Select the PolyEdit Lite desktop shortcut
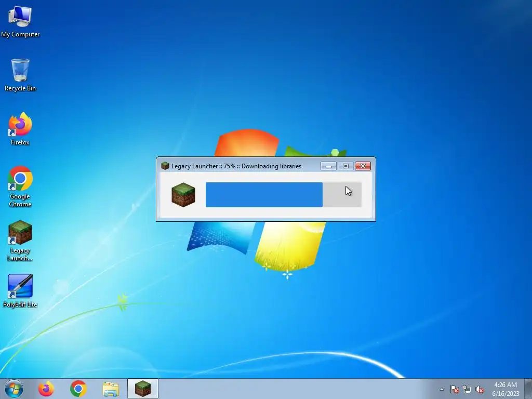 pyautogui.click(x=20, y=291)
